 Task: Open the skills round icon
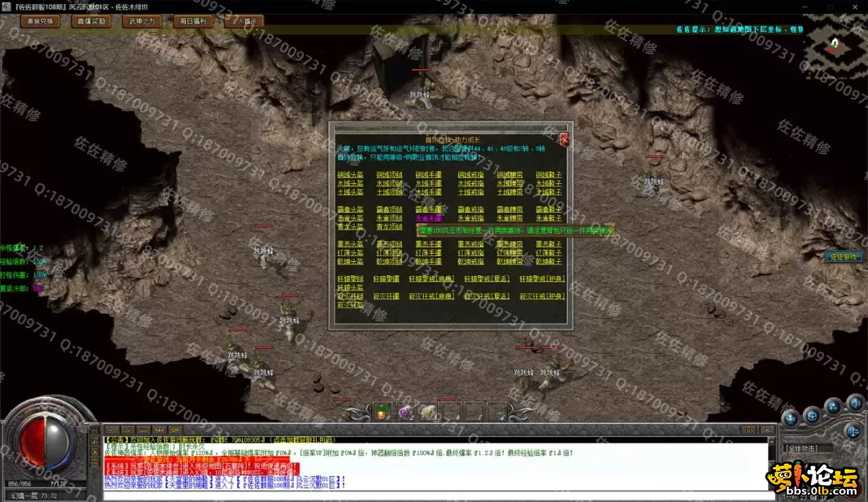[x=833, y=407]
